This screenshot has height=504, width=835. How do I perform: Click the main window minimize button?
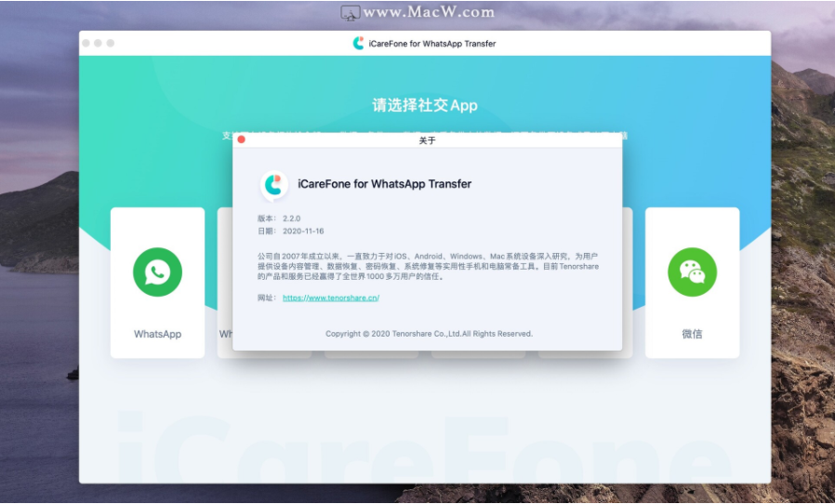pyautogui.click(x=98, y=43)
